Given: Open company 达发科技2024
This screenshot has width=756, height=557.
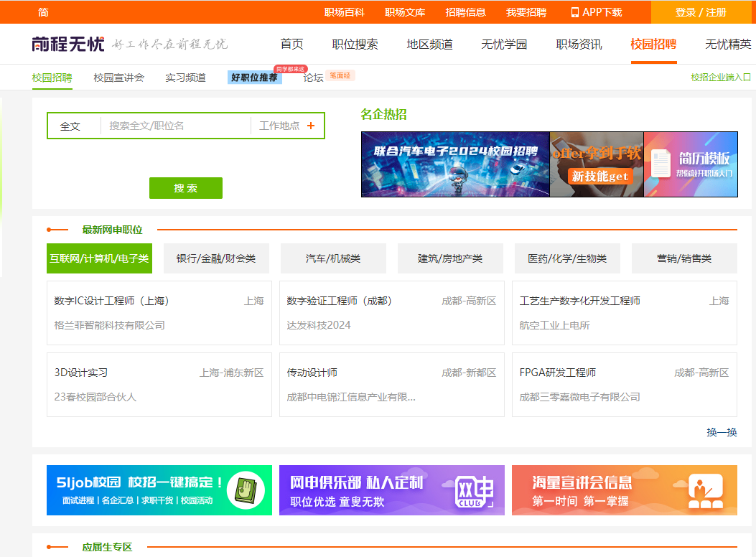Looking at the screenshot, I should click(319, 325).
